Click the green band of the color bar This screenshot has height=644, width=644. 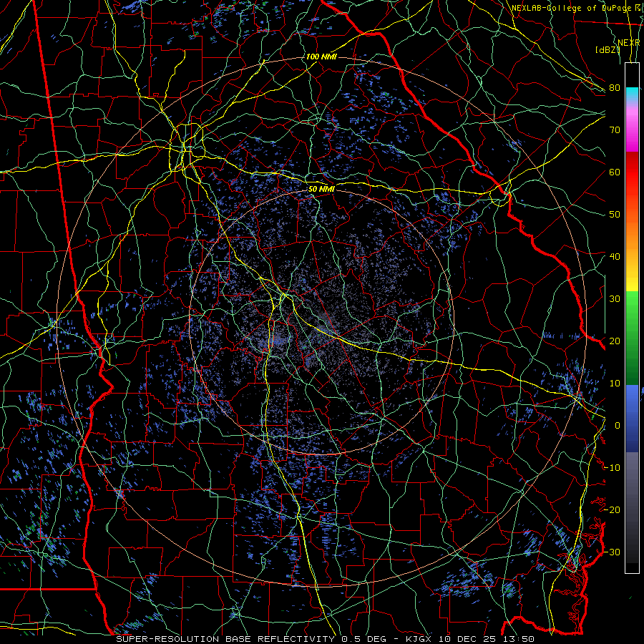click(x=632, y=338)
